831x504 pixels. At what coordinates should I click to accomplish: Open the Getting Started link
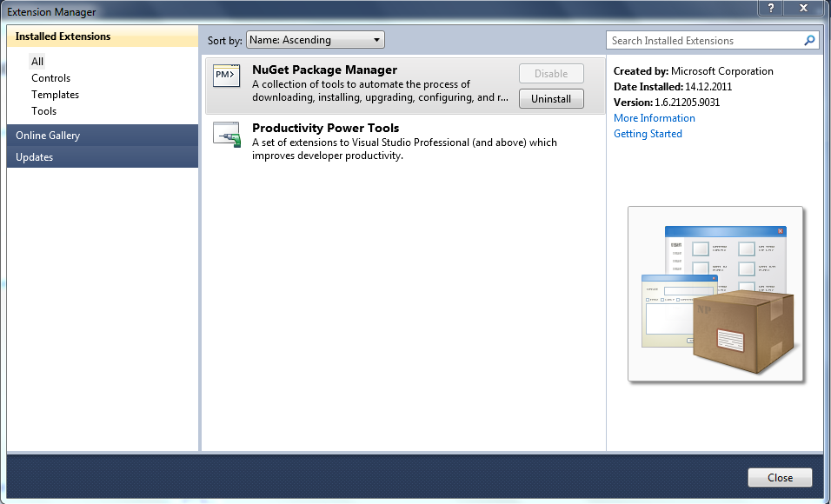coord(648,134)
